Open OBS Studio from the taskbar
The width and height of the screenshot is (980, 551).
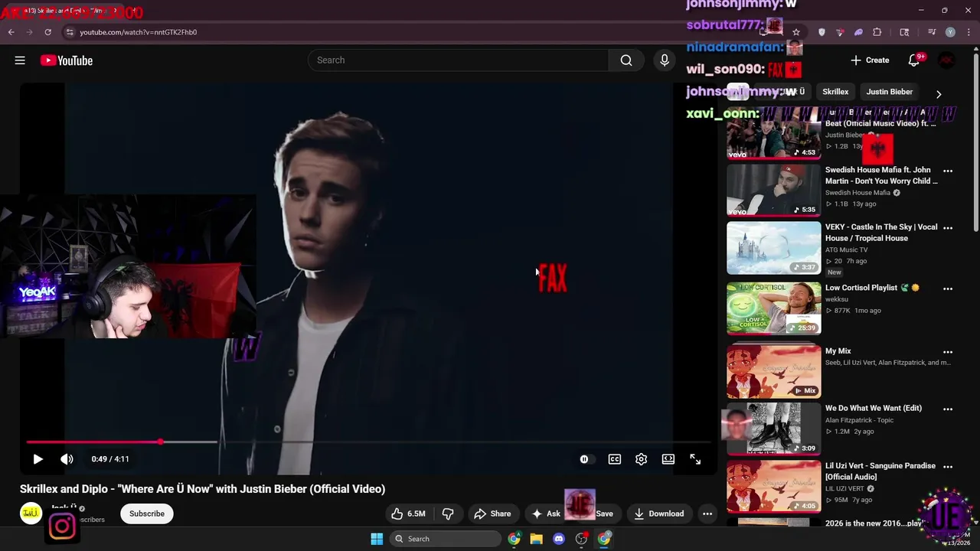coord(582,539)
